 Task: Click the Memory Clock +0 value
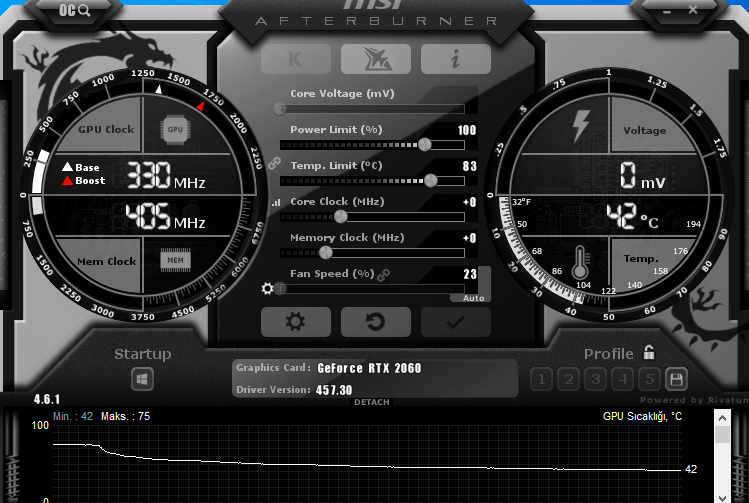pos(470,238)
